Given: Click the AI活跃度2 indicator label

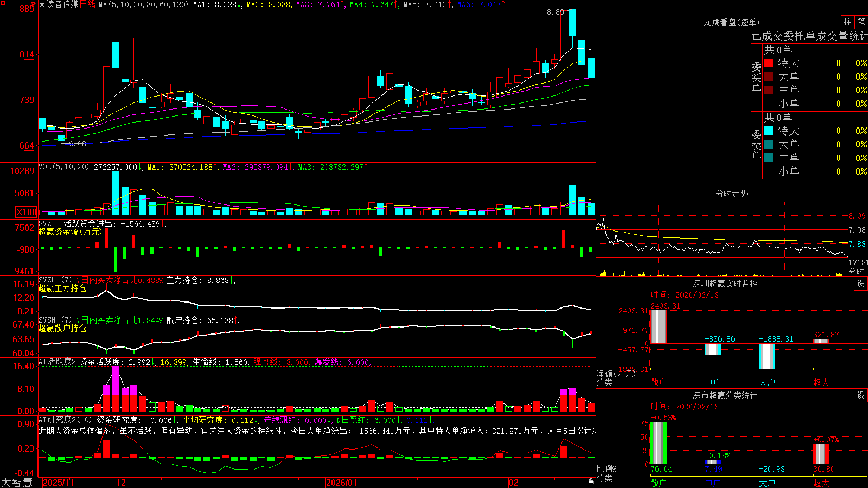Looking at the screenshot, I should tap(57, 362).
